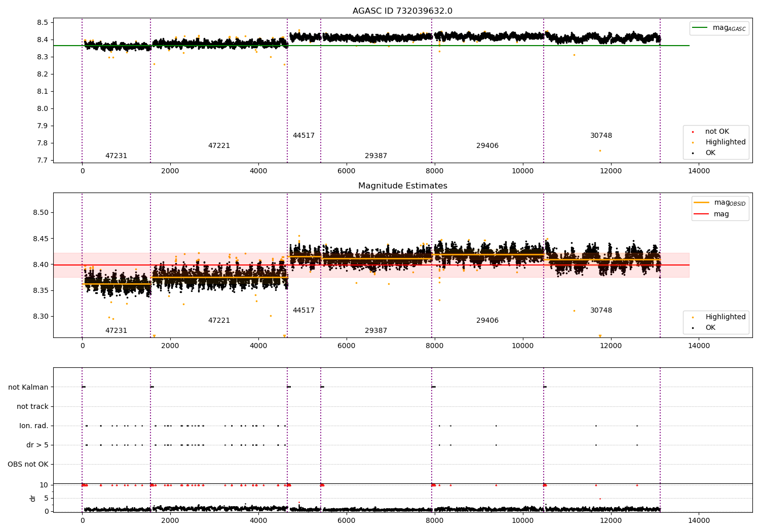Click the 'Ion. rad.' axis label
Viewport: 760px width, 532px height.
[34, 426]
